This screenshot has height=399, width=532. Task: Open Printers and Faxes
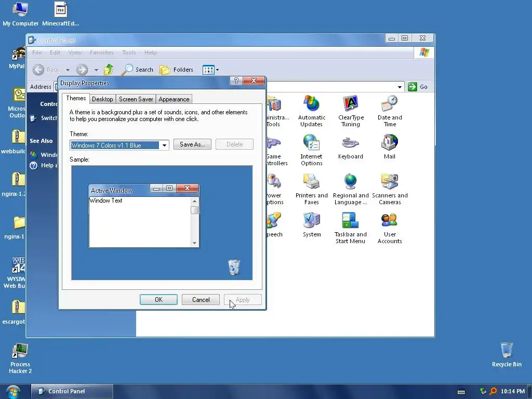(x=312, y=189)
